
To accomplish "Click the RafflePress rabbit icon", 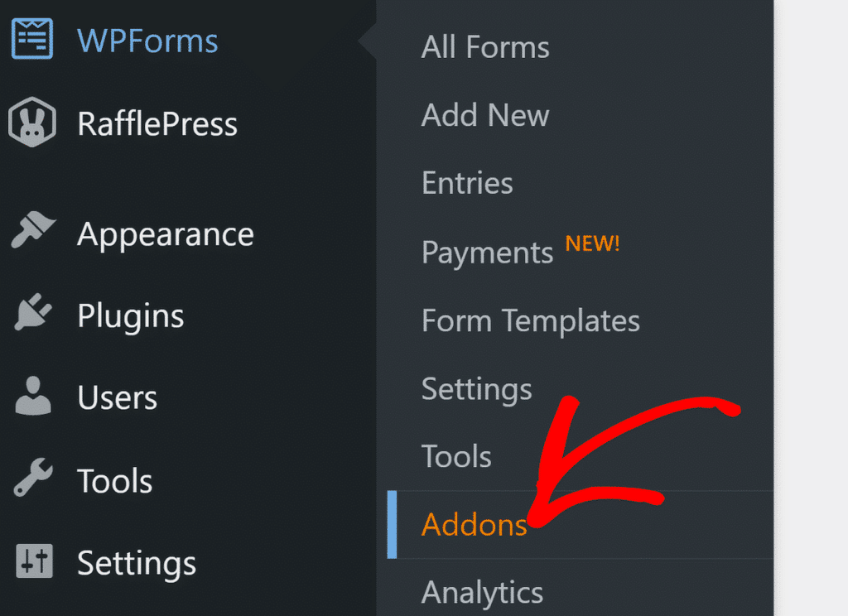I will coord(32,124).
